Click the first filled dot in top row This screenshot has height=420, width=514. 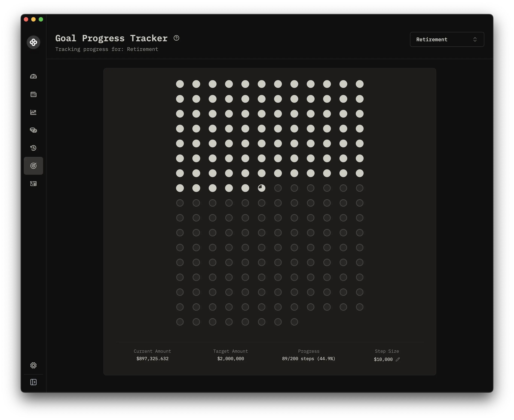coord(180,84)
